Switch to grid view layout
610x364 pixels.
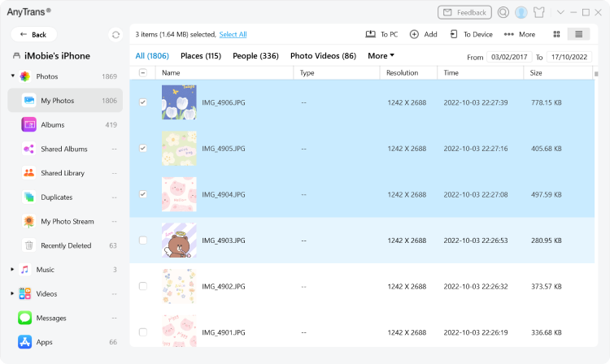tap(556, 34)
